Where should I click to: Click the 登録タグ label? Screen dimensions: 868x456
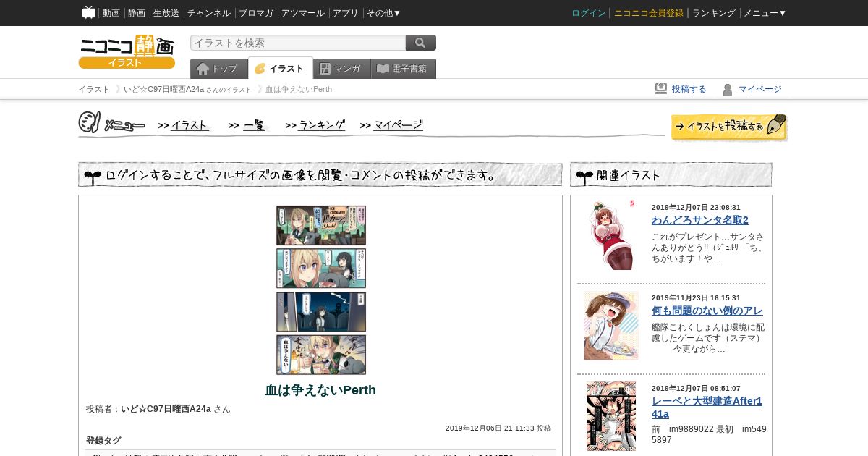(x=103, y=441)
